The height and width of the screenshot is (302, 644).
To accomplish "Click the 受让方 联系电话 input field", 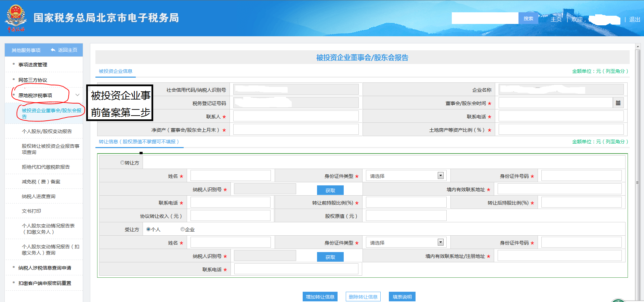I will tap(296, 269).
